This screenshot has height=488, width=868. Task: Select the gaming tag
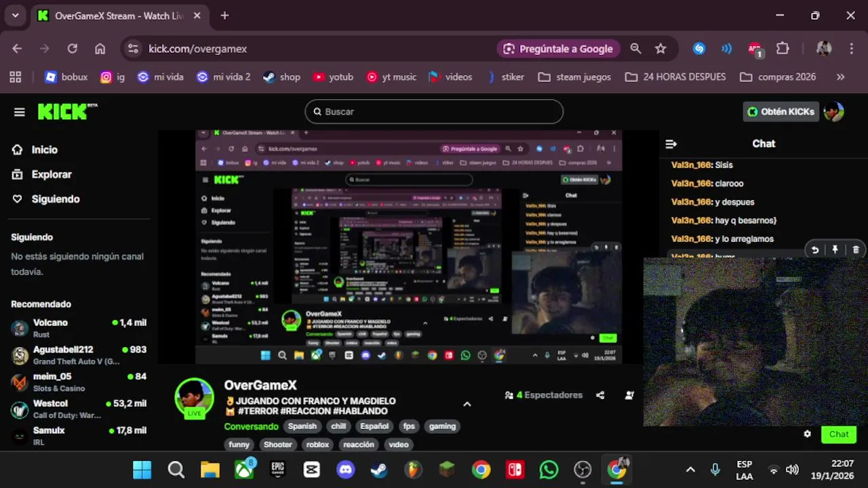point(442,426)
